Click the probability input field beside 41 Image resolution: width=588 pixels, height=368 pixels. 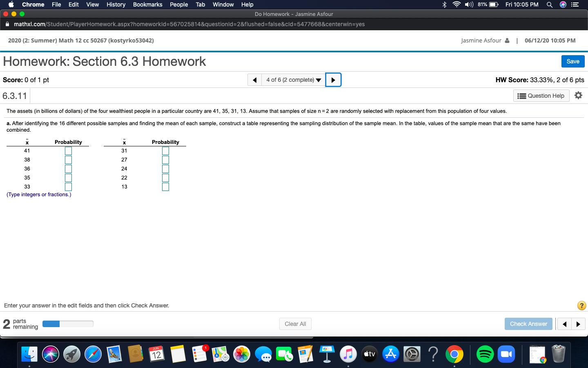coord(68,150)
